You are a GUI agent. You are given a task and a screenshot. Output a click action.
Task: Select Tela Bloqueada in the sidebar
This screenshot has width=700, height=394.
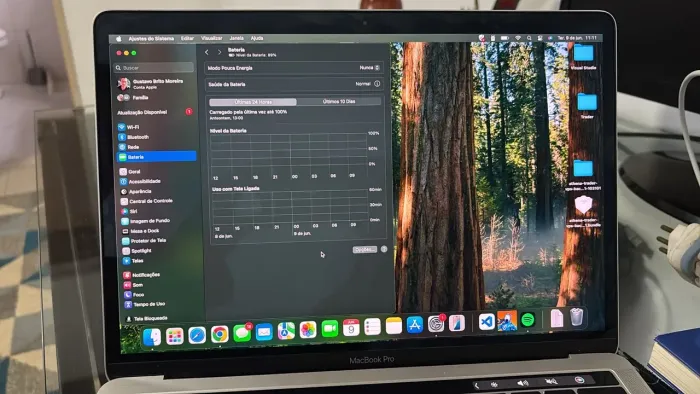click(162, 318)
